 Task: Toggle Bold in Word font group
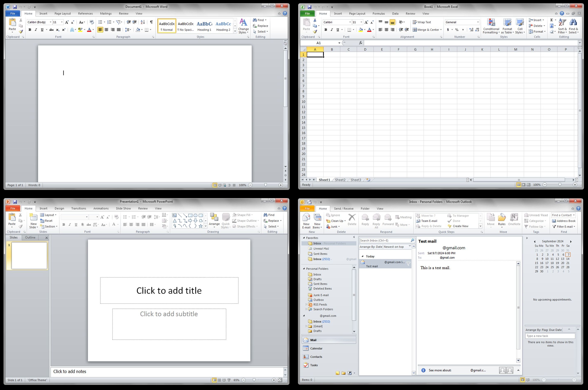click(x=30, y=30)
